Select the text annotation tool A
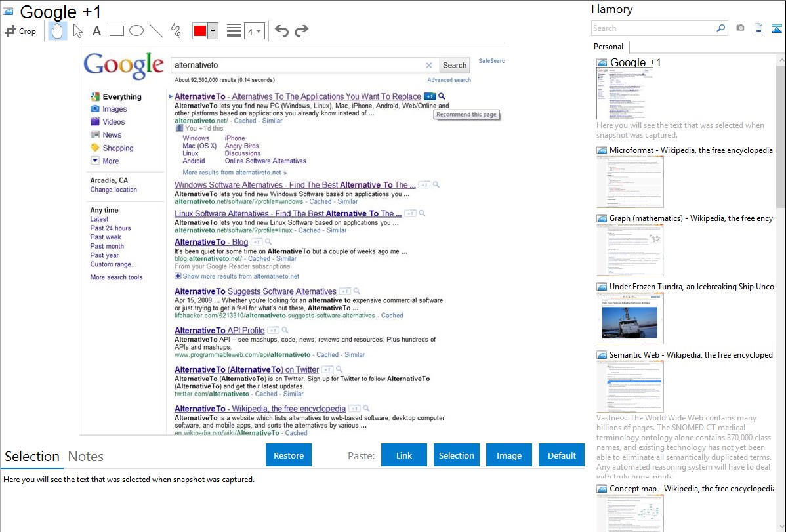786x532 pixels. tap(96, 31)
